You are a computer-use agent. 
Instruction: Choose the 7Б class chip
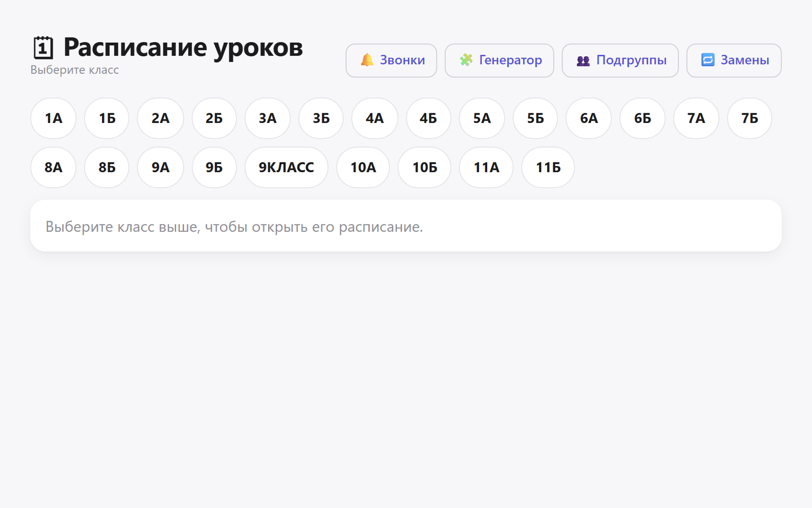click(x=750, y=118)
